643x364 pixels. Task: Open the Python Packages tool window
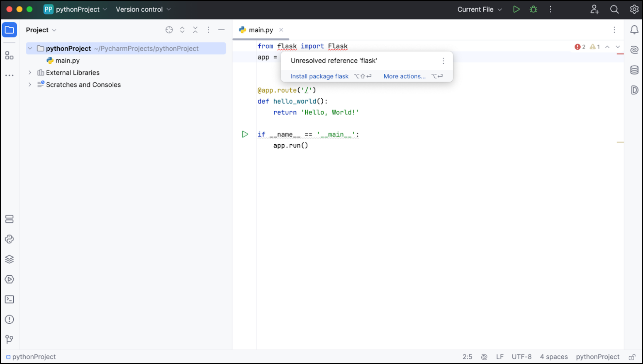(9, 259)
